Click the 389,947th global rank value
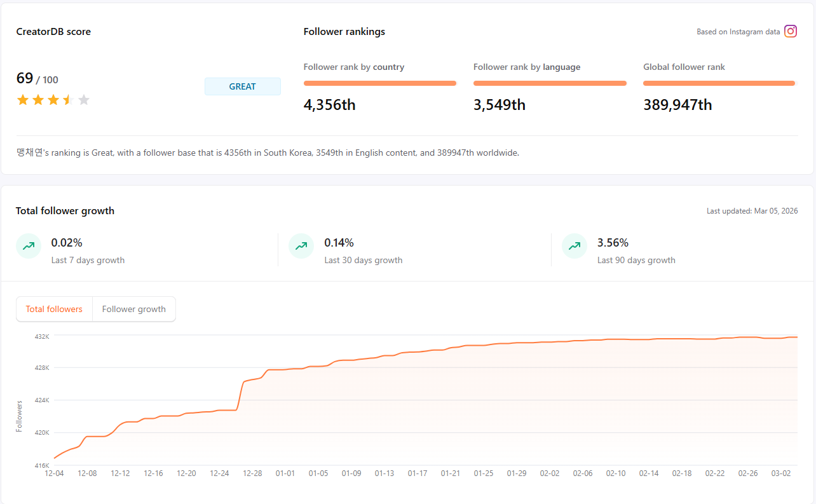Image resolution: width=816 pixels, height=504 pixels. (x=677, y=104)
